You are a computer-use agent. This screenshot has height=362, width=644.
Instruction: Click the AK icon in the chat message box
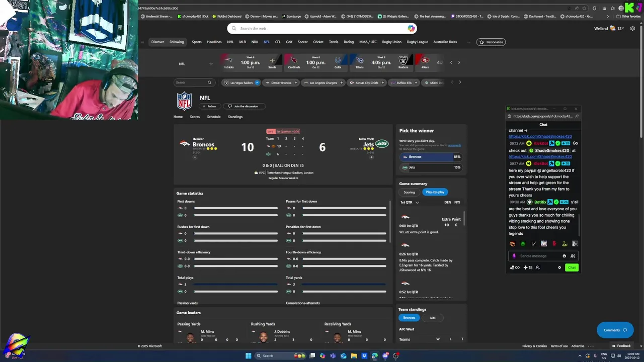click(x=573, y=256)
